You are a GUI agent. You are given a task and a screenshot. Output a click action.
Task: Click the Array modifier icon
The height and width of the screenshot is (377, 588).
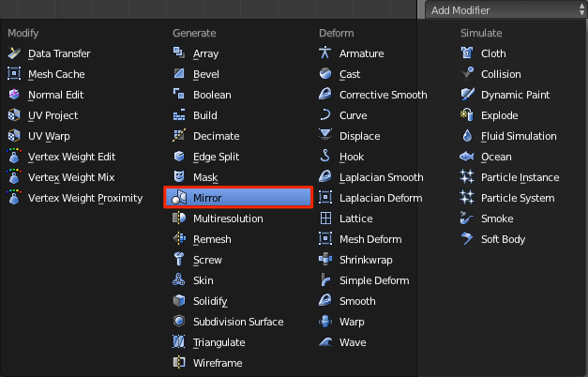coord(179,53)
